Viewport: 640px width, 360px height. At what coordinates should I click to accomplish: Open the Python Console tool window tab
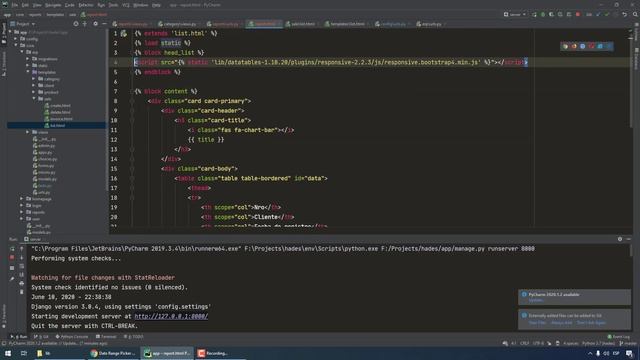pos(72,337)
